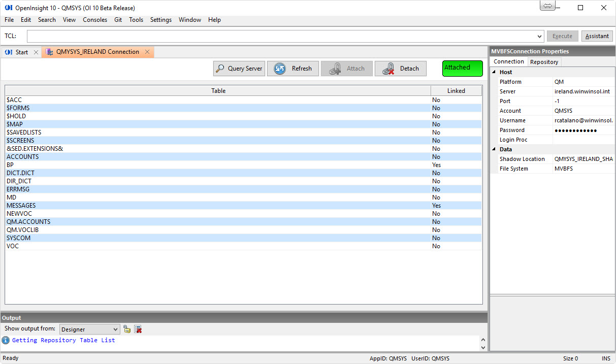Select the $FORMS table row
Viewport: 616px width, 364px height.
click(243, 108)
